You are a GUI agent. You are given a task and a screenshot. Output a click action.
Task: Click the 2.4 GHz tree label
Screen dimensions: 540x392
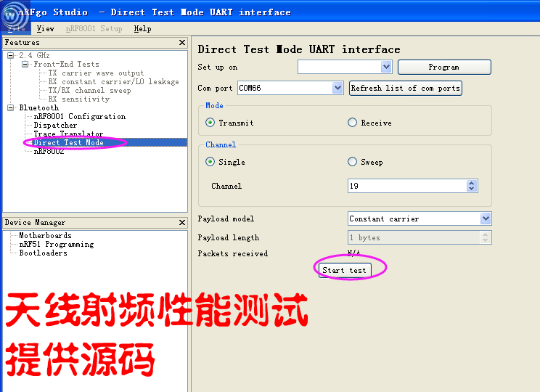tap(34, 55)
